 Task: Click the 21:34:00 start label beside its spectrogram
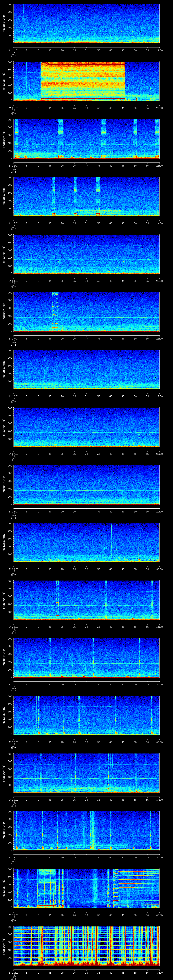coord(13,858)
